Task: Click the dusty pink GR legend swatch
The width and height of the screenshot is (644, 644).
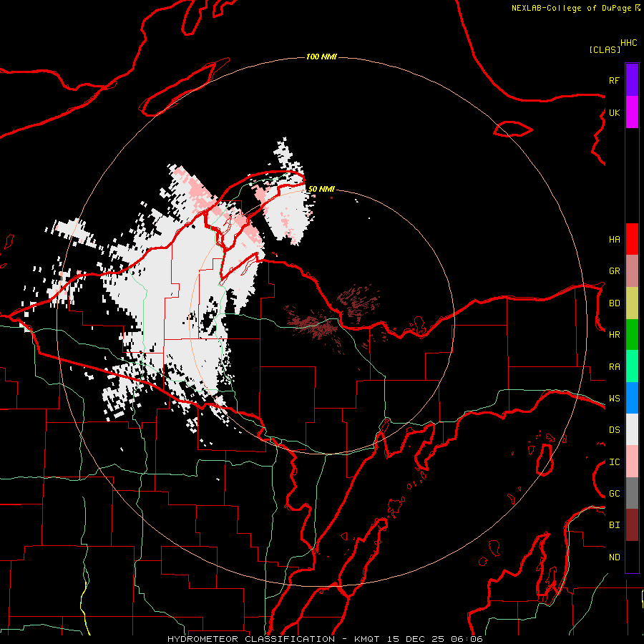Action: click(632, 271)
